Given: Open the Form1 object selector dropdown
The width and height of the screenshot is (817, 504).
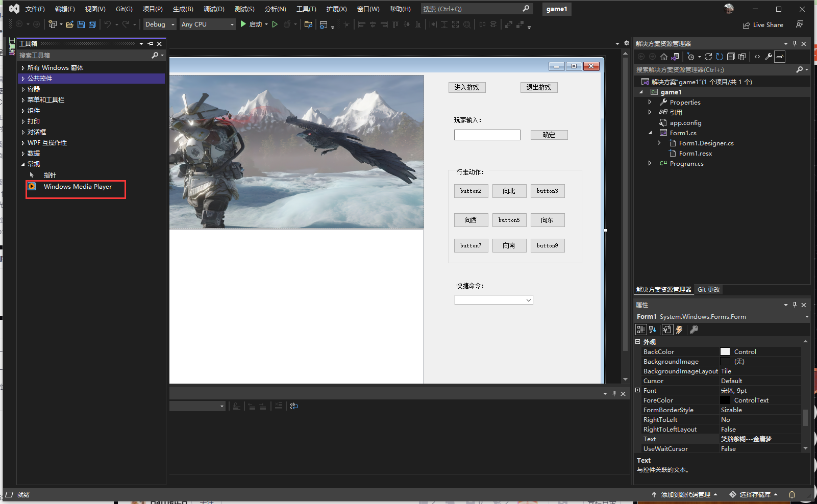Looking at the screenshot, I should pyautogui.click(x=807, y=317).
